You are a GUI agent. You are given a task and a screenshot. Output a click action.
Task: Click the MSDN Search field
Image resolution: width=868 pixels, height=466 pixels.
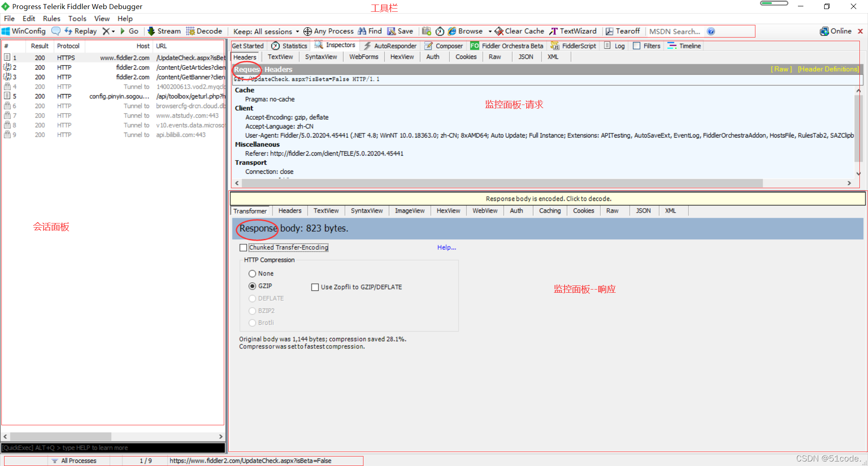675,31
